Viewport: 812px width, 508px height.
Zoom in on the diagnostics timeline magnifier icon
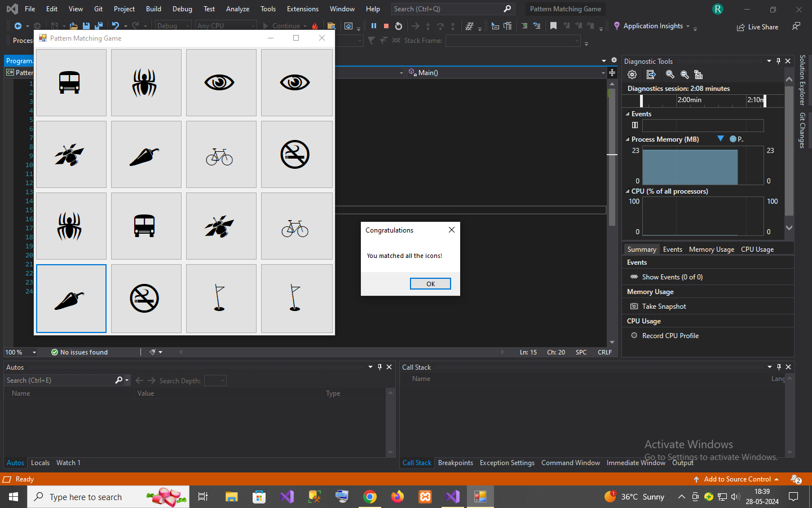click(670, 74)
